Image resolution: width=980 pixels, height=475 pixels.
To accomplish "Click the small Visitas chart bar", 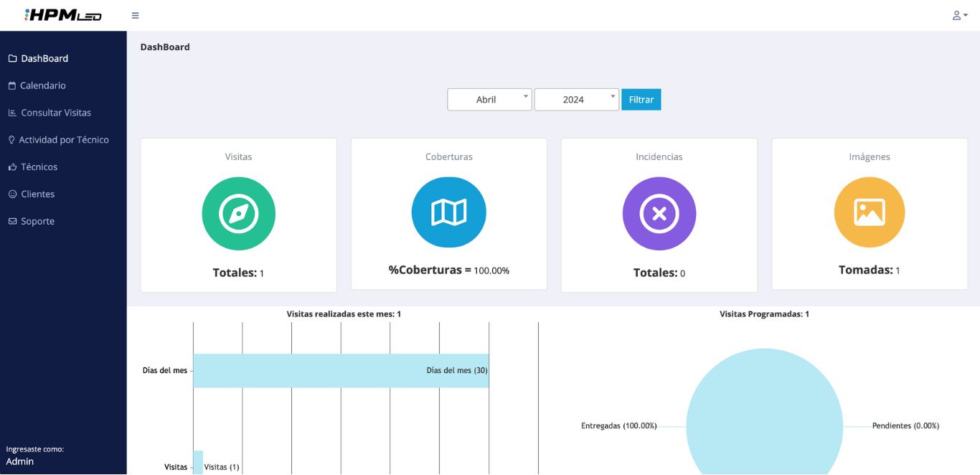I will 198,463.
